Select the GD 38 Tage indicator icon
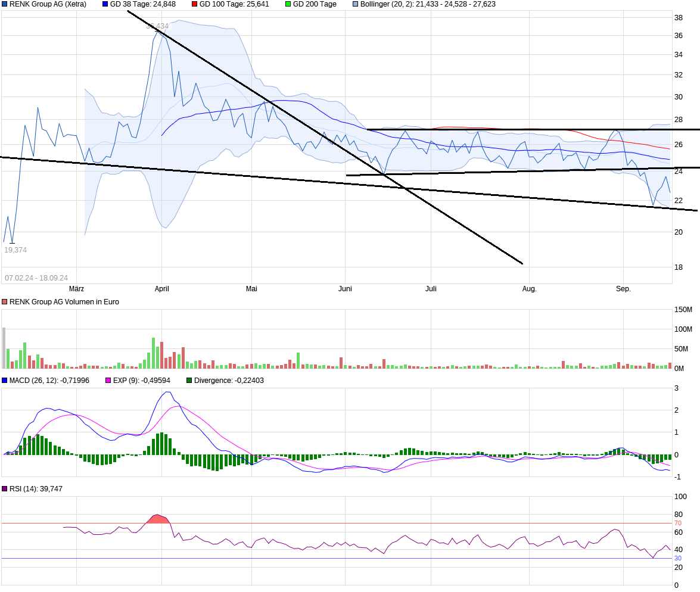This screenshot has width=700, height=592. pyautogui.click(x=105, y=5)
